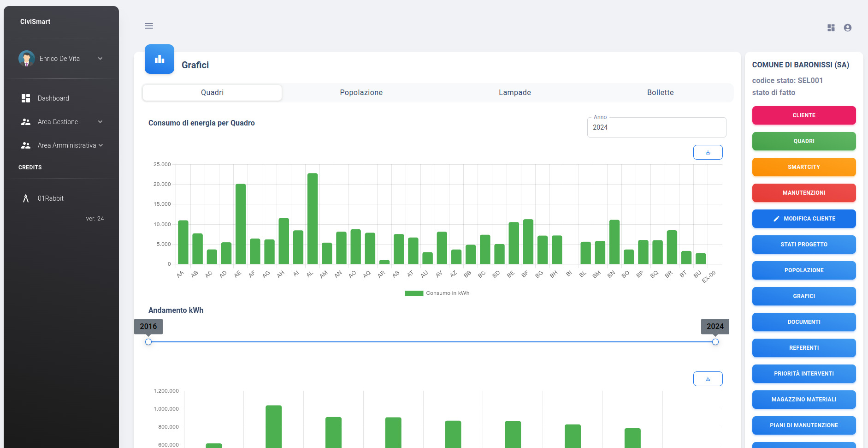Click 'COMUNE DI BARONISSI (SA)' heading
This screenshot has height=448, width=868.
point(801,65)
